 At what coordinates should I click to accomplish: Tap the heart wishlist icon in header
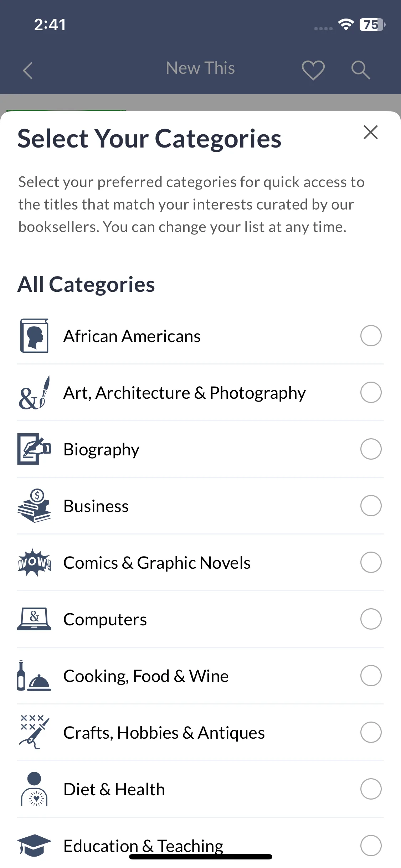point(313,70)
